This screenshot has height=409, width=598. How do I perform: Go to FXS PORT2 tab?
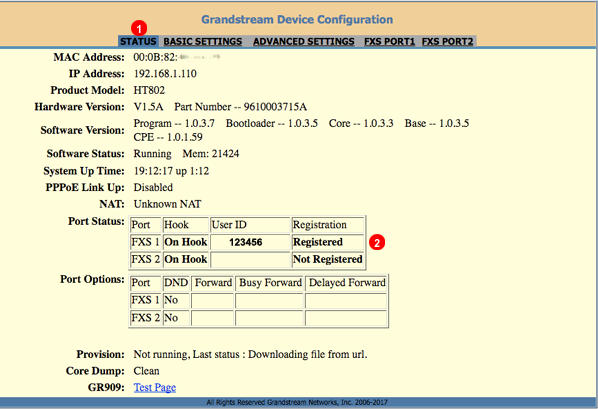tap(447, 41)
